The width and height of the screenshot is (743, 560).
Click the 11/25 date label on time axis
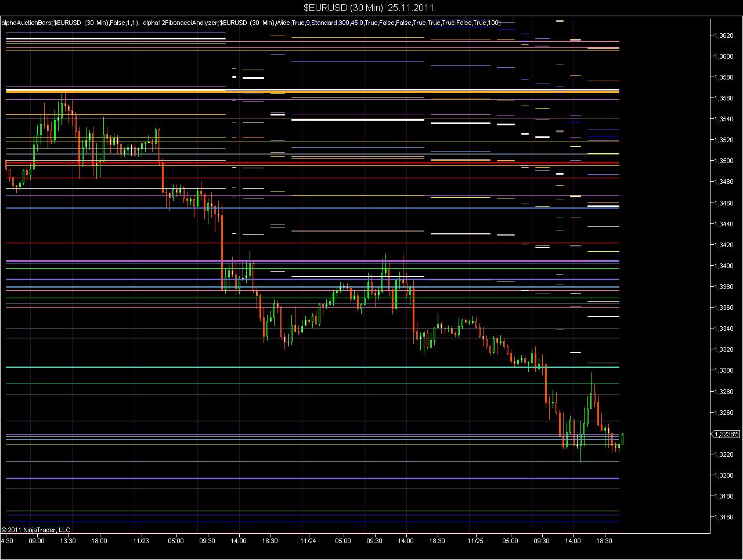[475, 541]
